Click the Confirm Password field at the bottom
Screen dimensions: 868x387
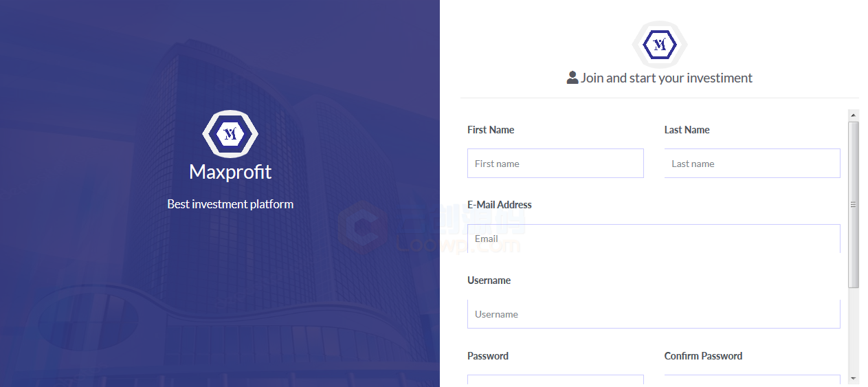(x=753, y=379)
